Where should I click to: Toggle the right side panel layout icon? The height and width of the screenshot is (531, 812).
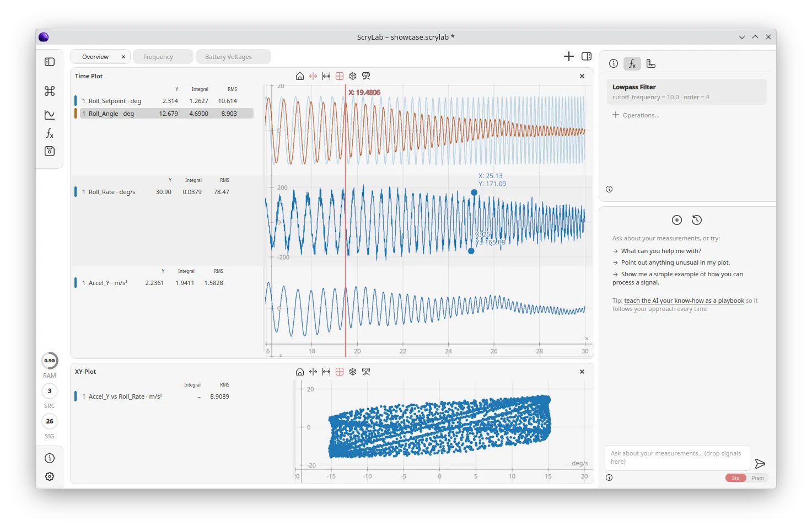click(587, 56)
